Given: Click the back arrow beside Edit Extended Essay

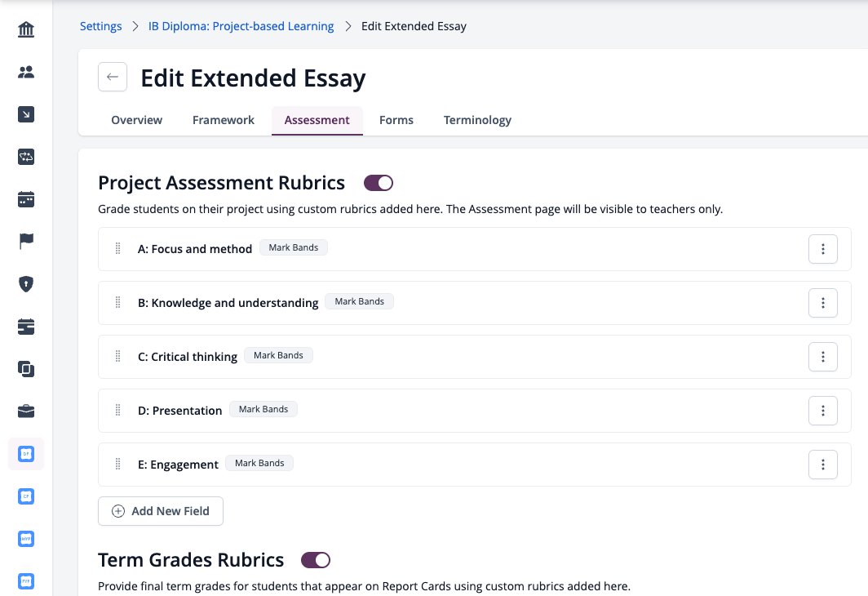Looking at the screenshot, I should pyautogui.click(x=113, y=77).
